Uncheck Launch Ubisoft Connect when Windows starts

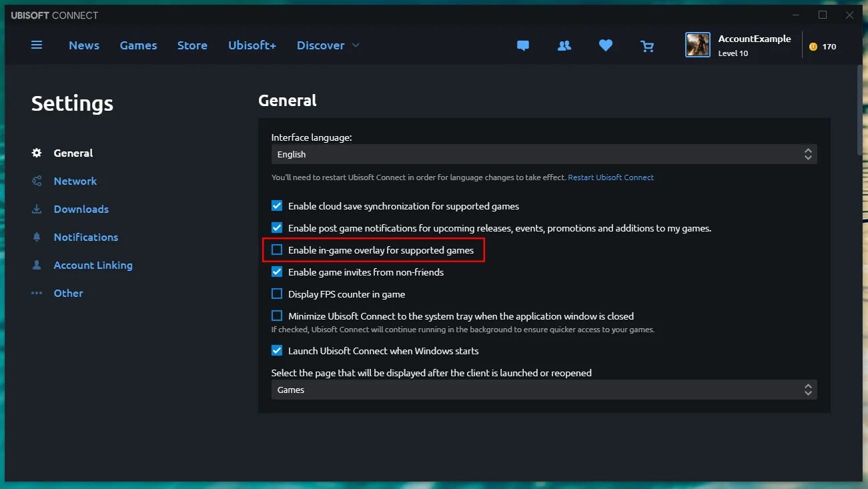tap(277, 351)
